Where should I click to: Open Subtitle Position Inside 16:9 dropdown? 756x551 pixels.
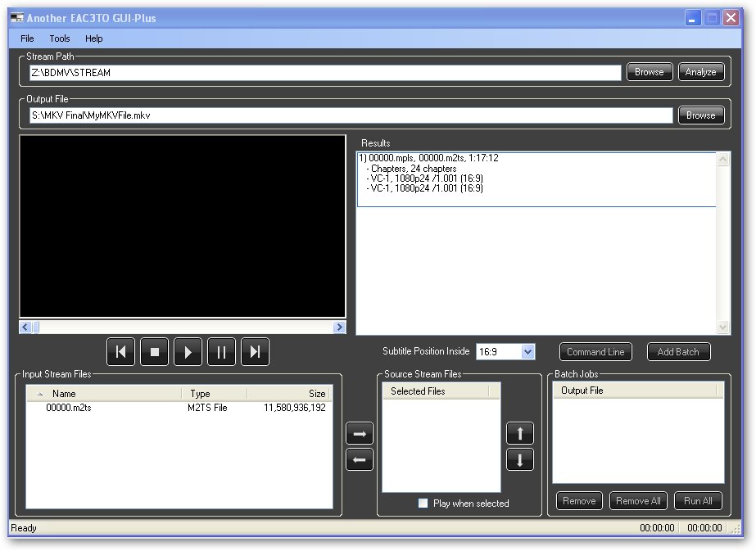528,352
